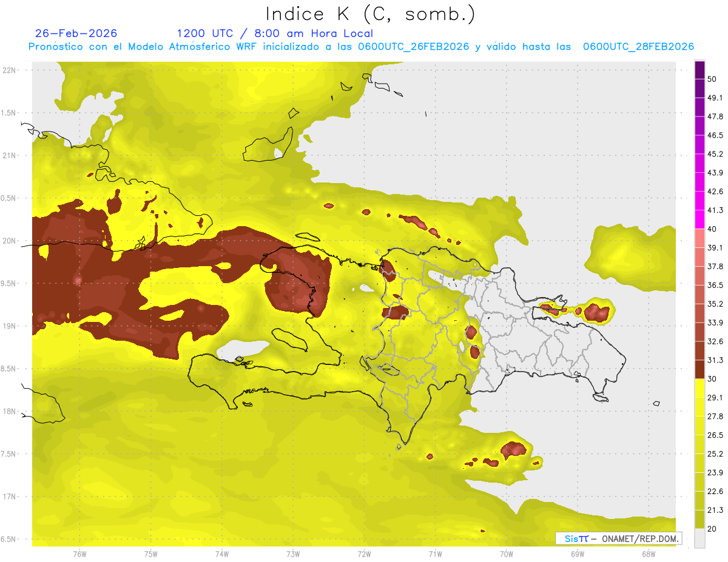The height and width of the screenshot is (562, 728).
Task: Click the "29.1" color scale label
Action: pos(715,398)
